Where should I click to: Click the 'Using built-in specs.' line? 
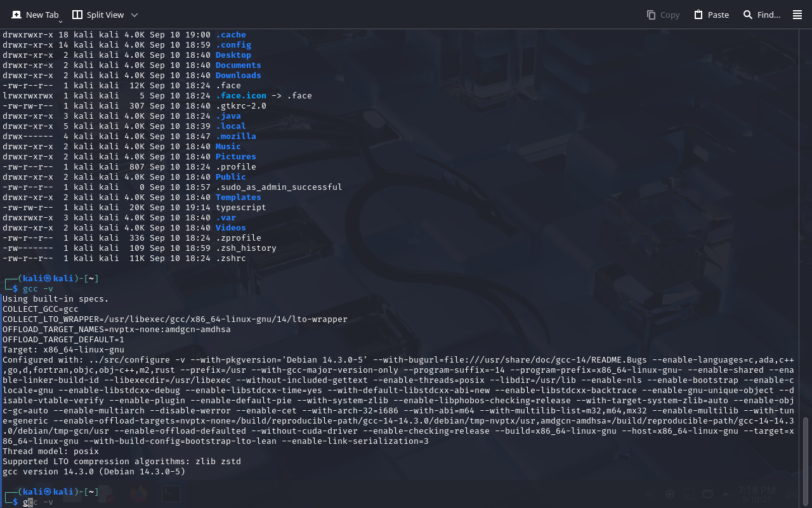56,299
